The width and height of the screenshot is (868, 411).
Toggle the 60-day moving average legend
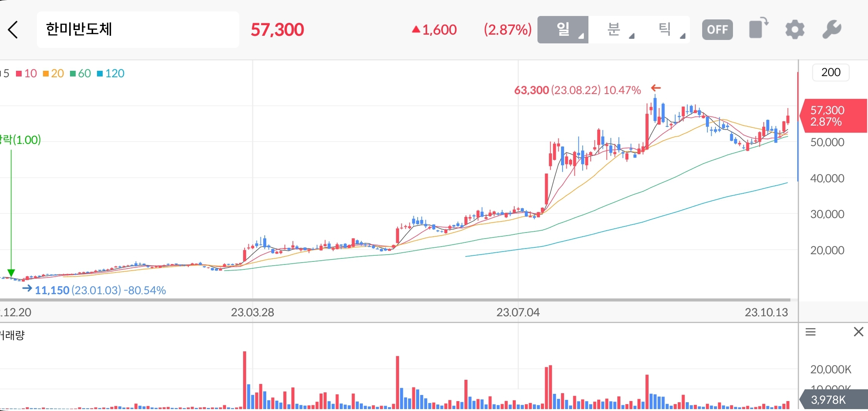(81, 73)
